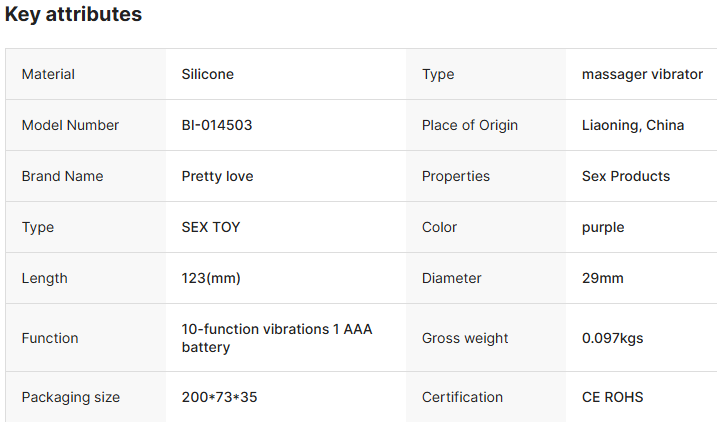This screenshot has width=717, height=422.
Task: Select the 29mm diameter value
Action: tap(602, 278)
